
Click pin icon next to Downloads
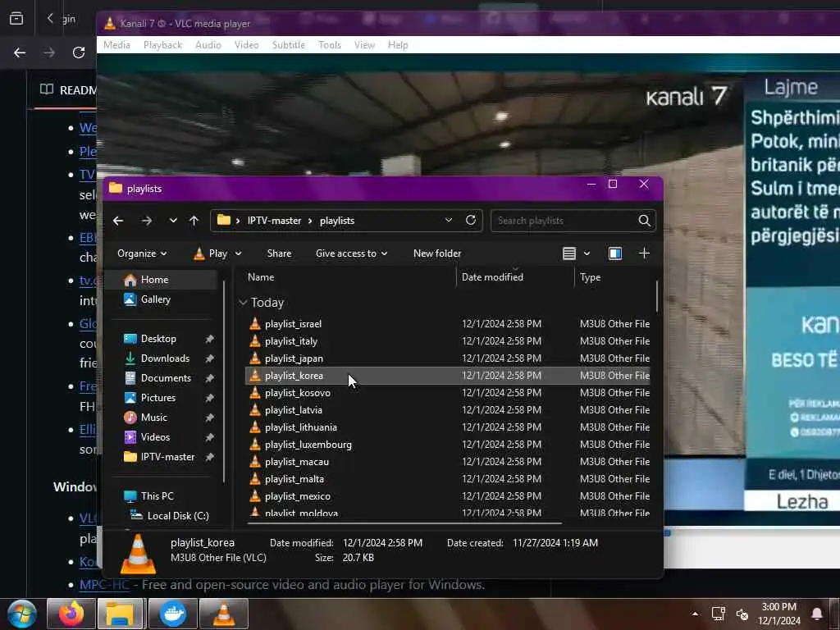(x=209, y=358)
